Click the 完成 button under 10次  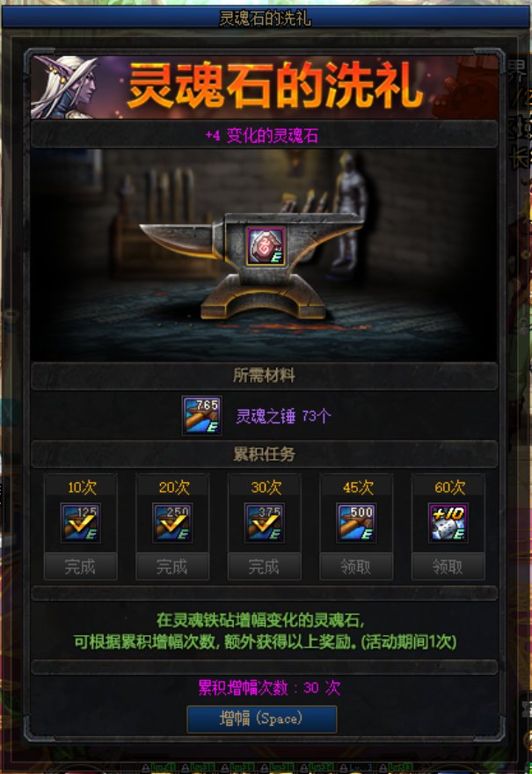(x=80, y=566)
